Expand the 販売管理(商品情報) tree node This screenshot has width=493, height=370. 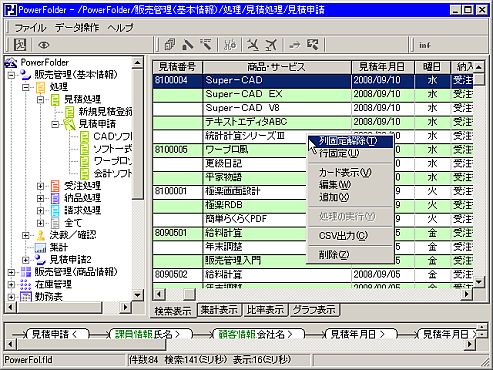click(11, 272)
